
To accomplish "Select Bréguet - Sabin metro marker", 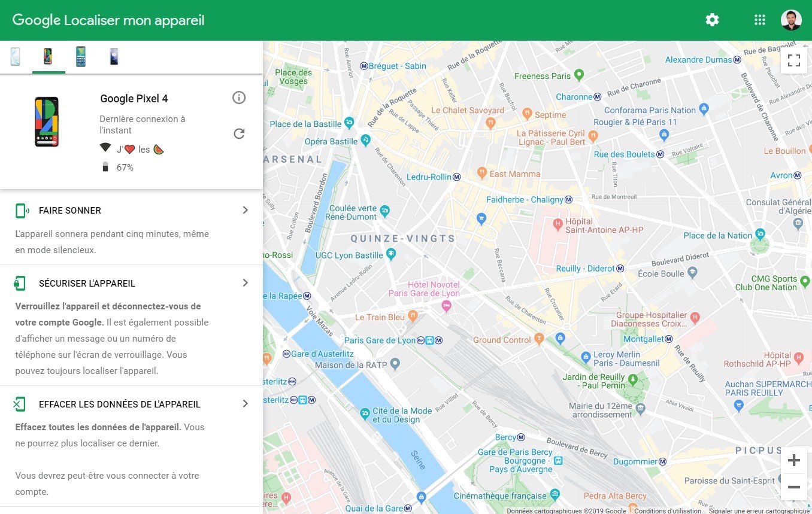I will [364, 66].
